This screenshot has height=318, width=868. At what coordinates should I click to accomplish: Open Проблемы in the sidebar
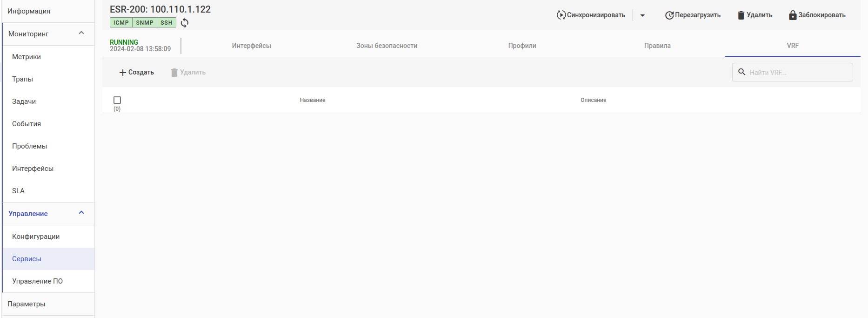click(x=48, y=146)
